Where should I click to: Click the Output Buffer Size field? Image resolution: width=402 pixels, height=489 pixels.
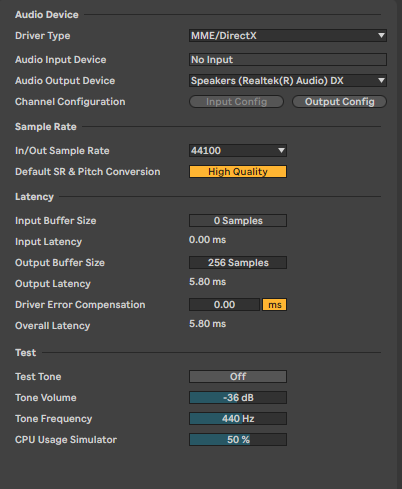pyautogui.click(x=238, y=263)
